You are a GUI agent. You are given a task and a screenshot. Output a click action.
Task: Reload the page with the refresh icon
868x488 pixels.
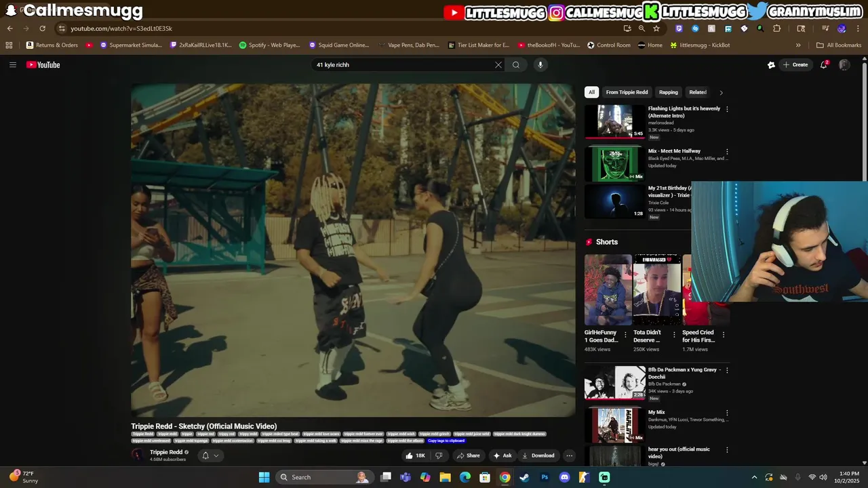(42, 28)
